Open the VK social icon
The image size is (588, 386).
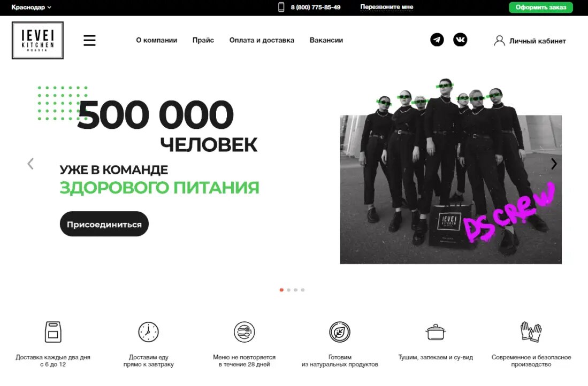coord(460,40)
